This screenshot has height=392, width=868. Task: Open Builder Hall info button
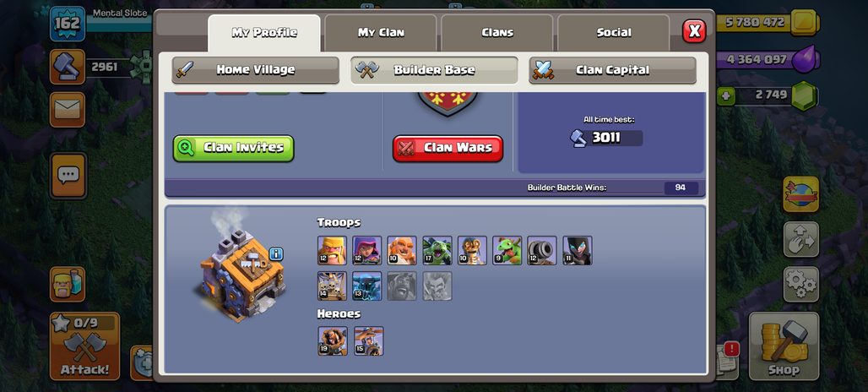click(277, 254)
